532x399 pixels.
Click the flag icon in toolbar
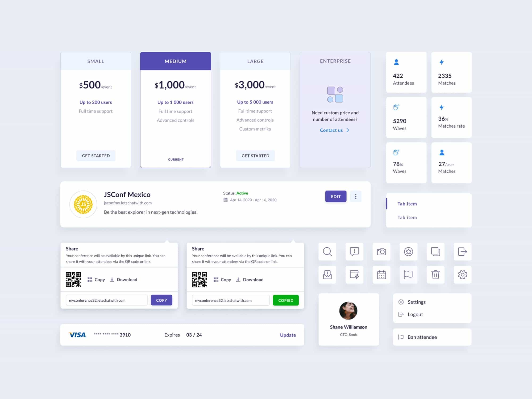click(x=408, y=275)
